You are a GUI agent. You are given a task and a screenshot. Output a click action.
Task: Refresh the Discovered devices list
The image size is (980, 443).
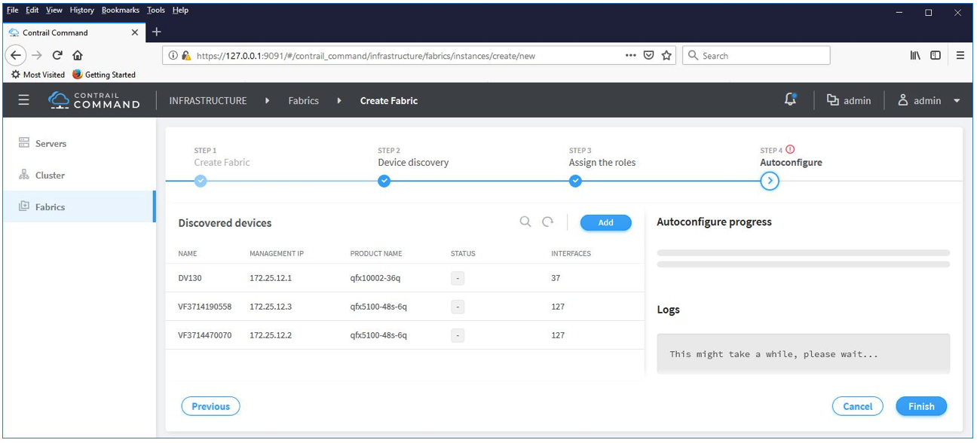[x=548, y=221]
